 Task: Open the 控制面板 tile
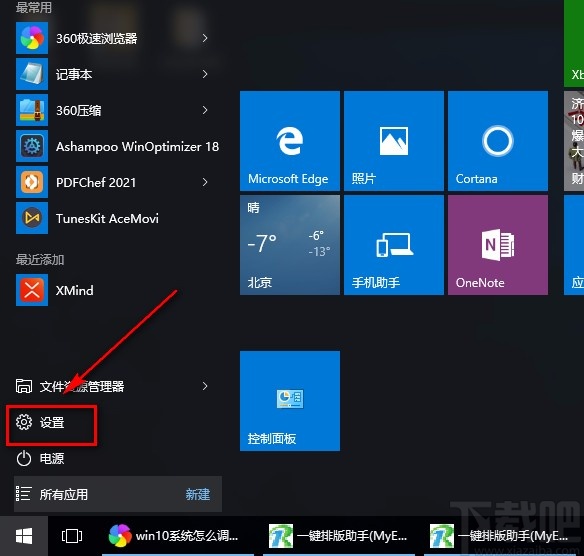(290, 401)
